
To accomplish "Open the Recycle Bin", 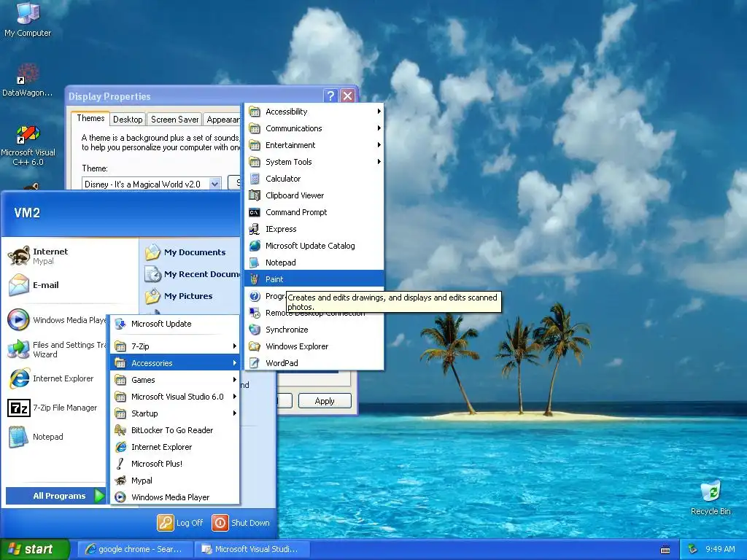I will (711, 498).
